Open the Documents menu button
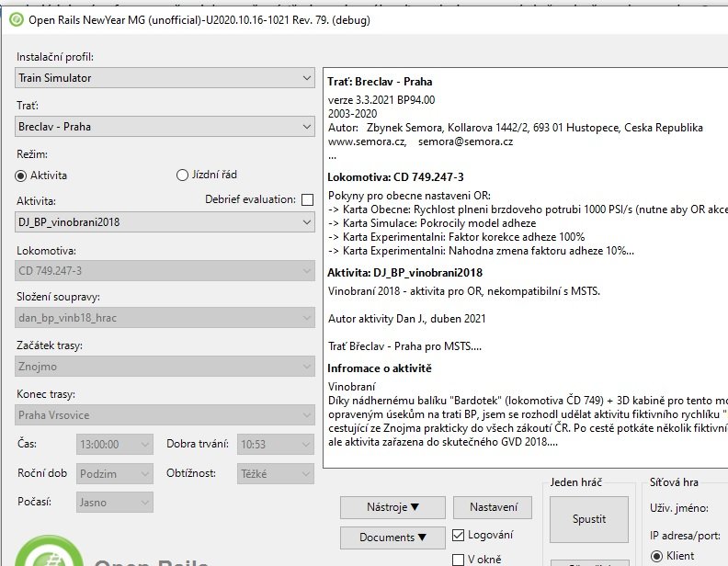 392,538
